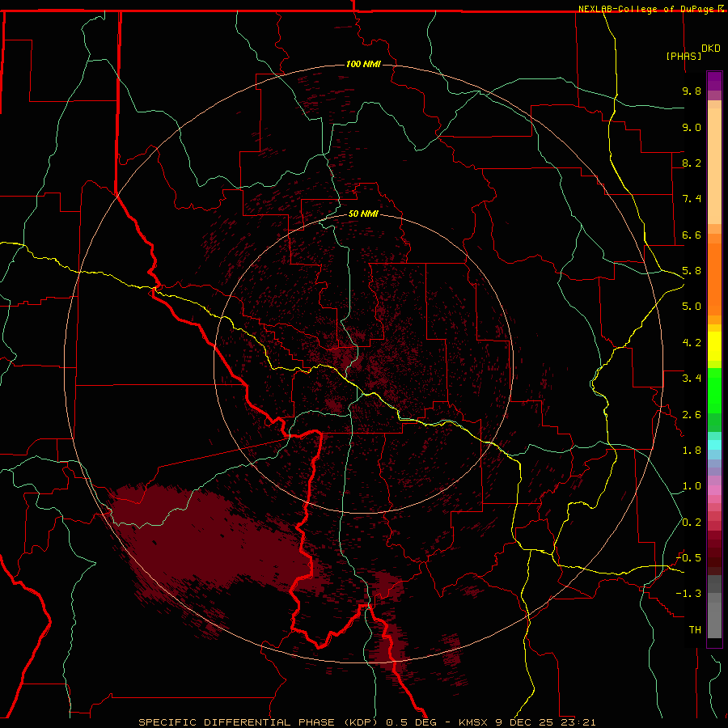Image resolution: width=728 pixels, height=728 pixels.
Task: Click the -0.5 value on the scale
Action: (x=688, y=558)
